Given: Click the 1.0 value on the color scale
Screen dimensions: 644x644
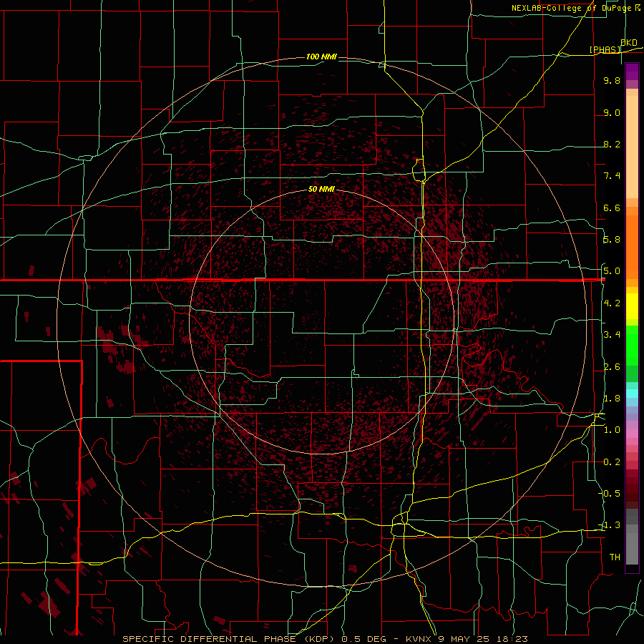Looking at the screenshot, I should pyautogui.click(x=612, y=430).
